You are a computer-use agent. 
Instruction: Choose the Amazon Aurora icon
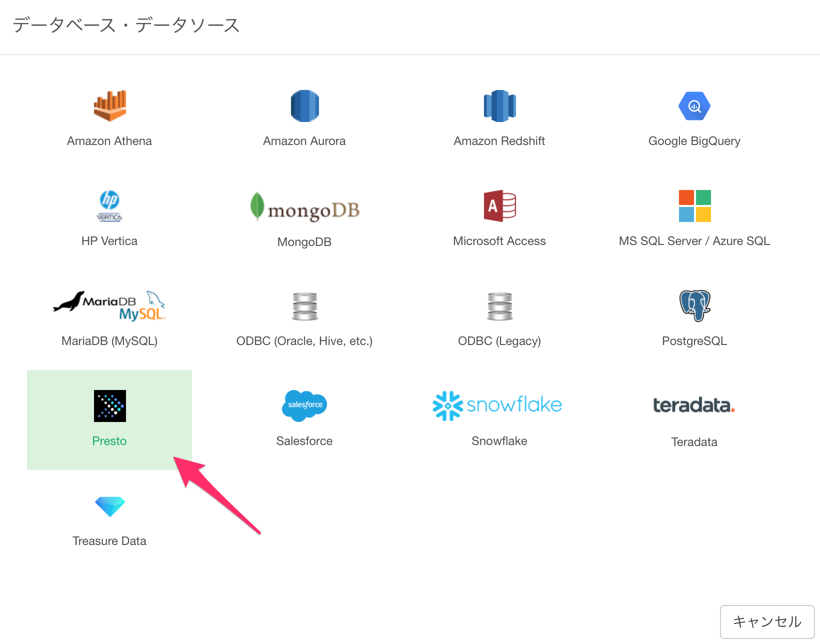point(304,106)
